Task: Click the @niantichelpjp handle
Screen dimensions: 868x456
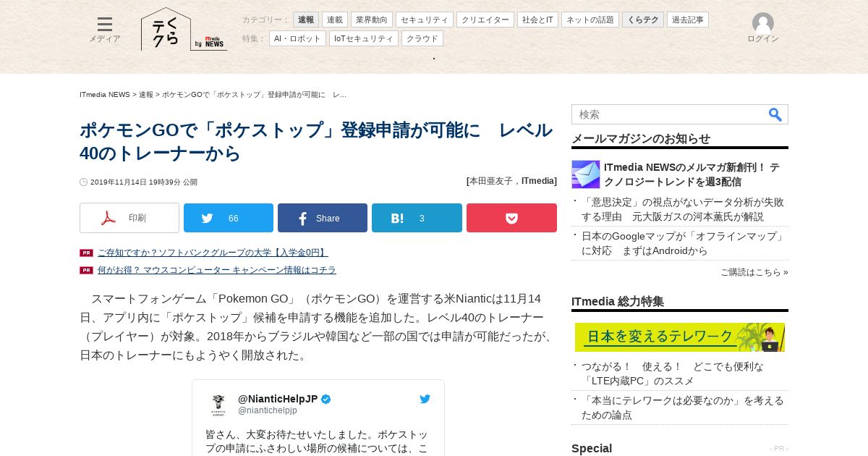Action: tap(268, 410)
